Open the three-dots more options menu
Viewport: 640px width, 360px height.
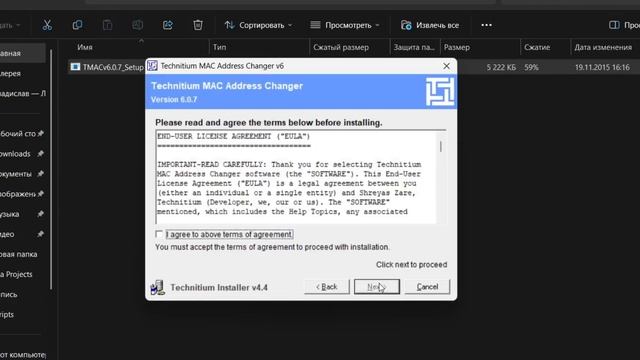coord(486,25)
